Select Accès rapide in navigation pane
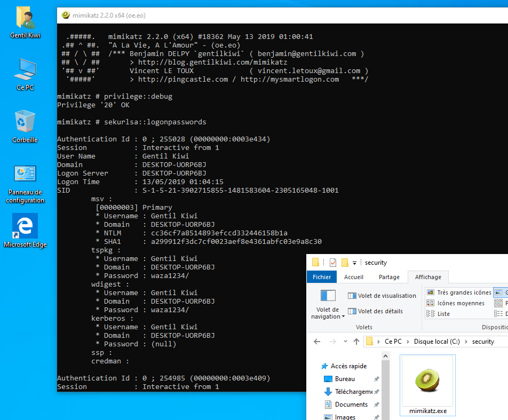The height and width of the screenshot is (420, 508). pyautogui.click(x=344, y=366)
